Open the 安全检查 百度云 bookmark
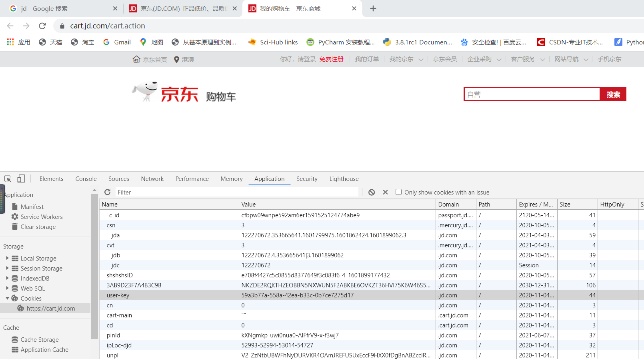Screen dimensions: 644x359 (x=494, y=42)
